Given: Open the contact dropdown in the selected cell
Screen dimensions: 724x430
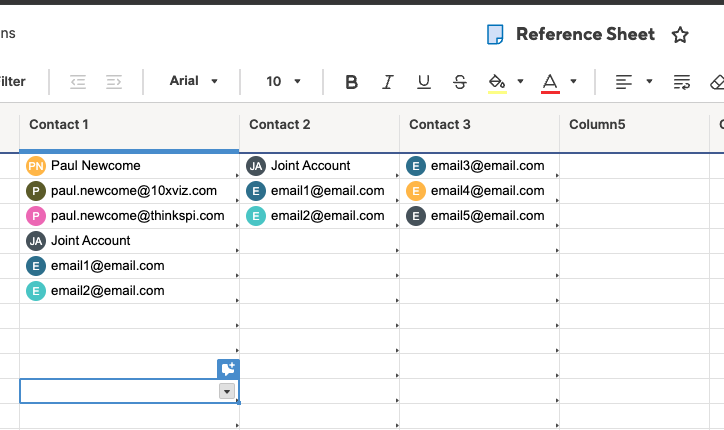Looking at the screenshot, I should 227,391.
